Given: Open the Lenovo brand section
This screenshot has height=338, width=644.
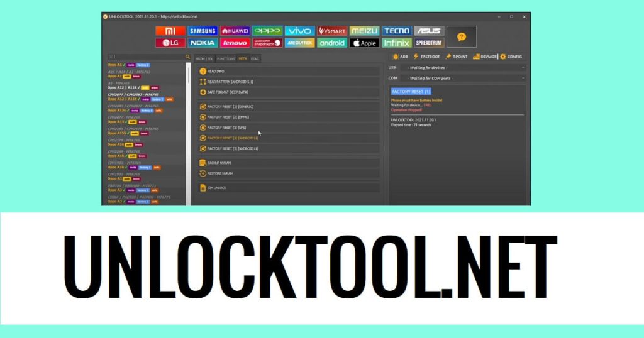Looking at the screenshot, I should tap(235, 43).
